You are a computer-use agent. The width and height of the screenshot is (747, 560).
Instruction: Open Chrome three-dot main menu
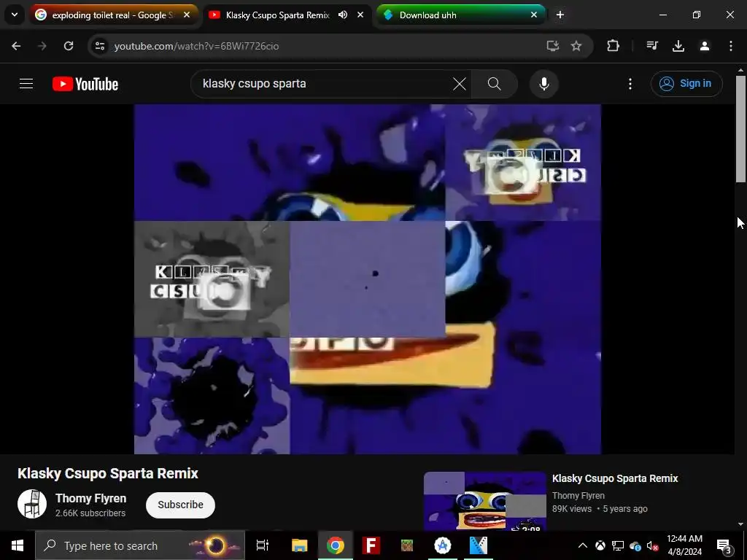coord(731,46)
